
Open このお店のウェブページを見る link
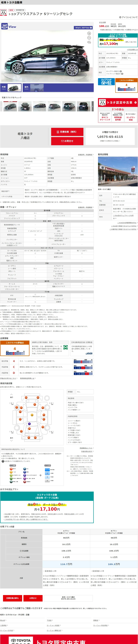click(123, 217)
